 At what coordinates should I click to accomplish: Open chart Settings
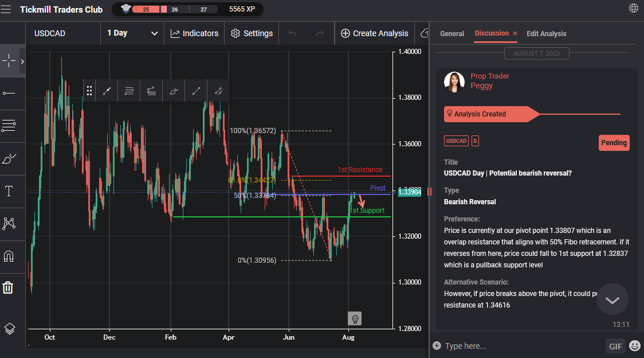[x=252, y=33]
